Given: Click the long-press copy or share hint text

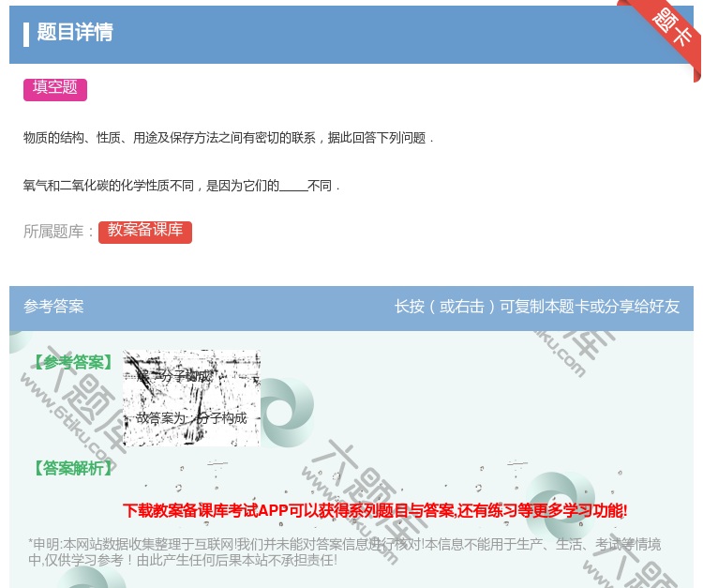Looking at the screenshot, I should coord(537,307).
